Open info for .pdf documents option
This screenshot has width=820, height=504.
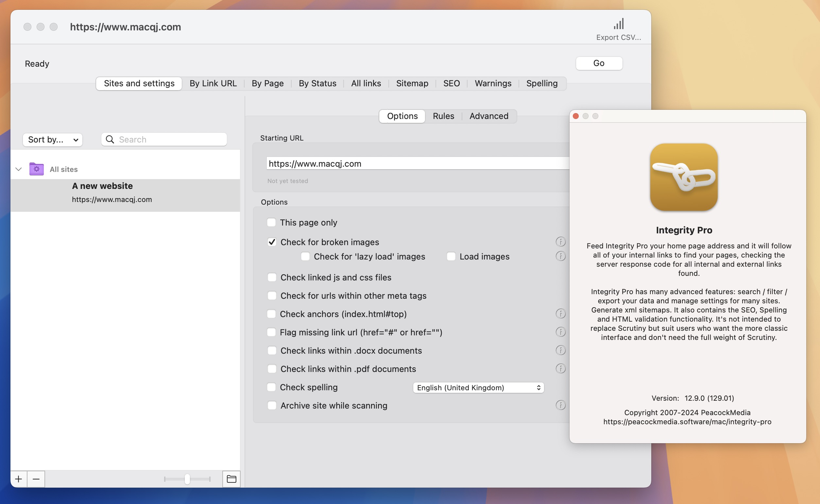(561, 369)
